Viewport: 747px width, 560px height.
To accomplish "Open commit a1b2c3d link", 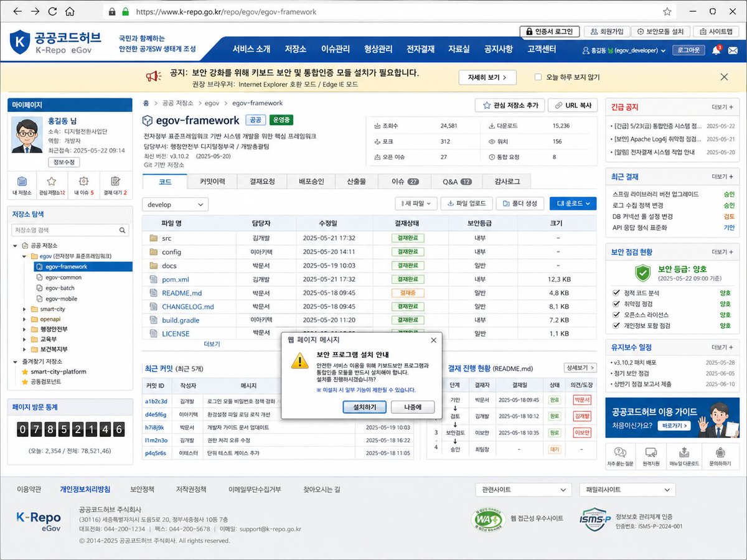I will [x=156, y=401].
